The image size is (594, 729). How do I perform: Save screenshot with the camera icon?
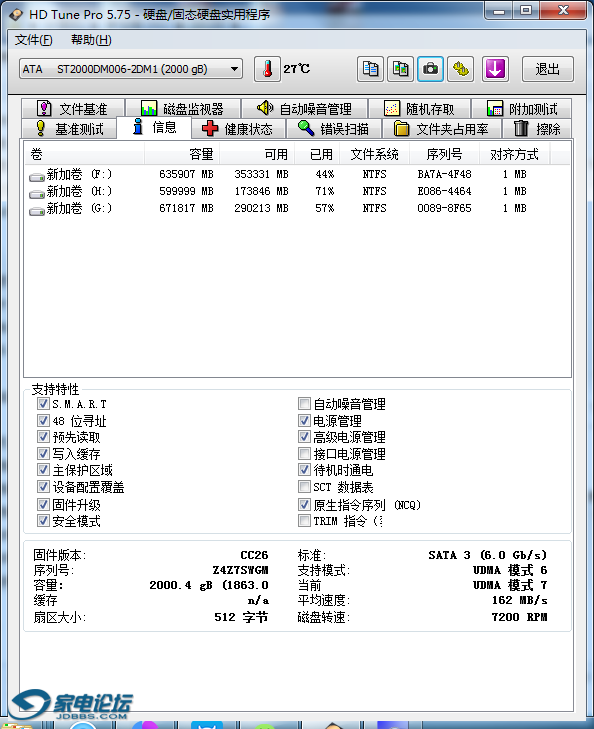pyautogui.click(x=430, y=69)
